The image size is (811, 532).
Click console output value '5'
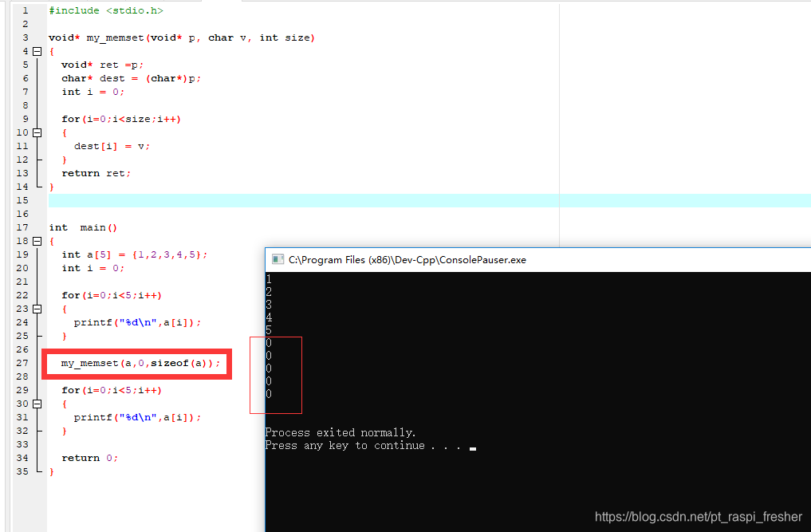[x=269, y=330]
